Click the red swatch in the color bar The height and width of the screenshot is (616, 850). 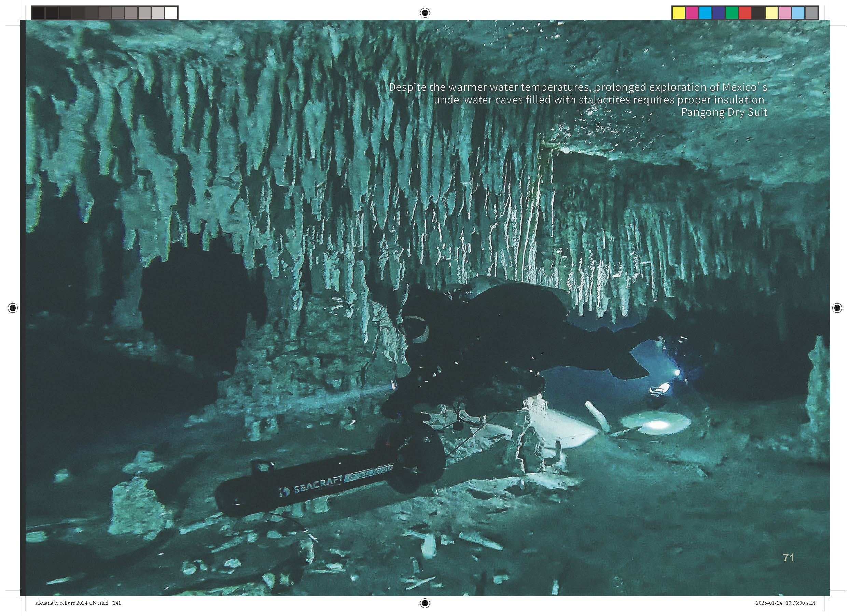[745, 13]
